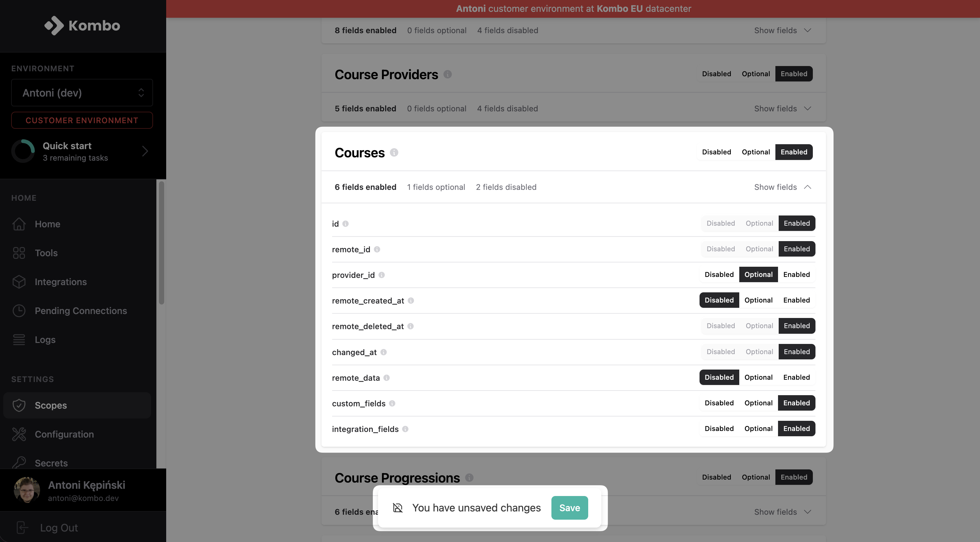This screenshot has width=980, height=542.
Task: Click the Scopes shield icon
Action: tap(19, 405)
